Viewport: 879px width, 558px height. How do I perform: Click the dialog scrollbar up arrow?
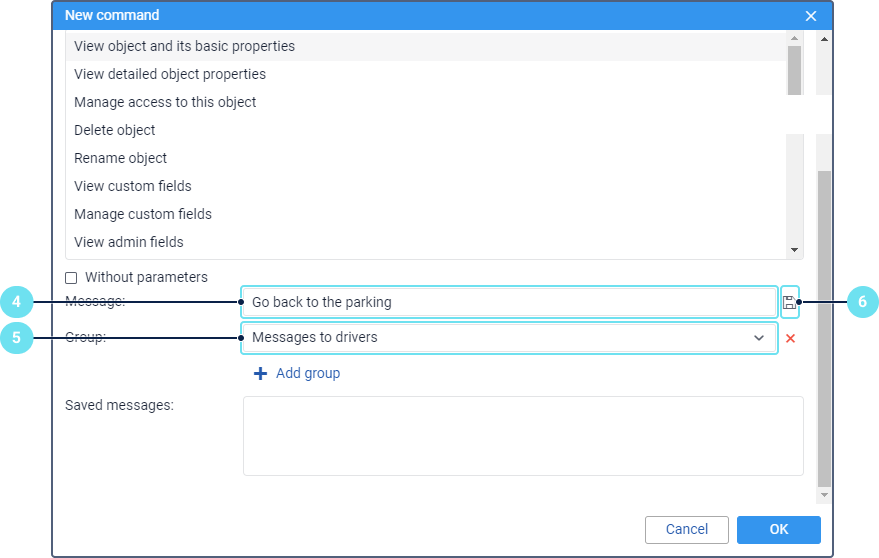824,39
